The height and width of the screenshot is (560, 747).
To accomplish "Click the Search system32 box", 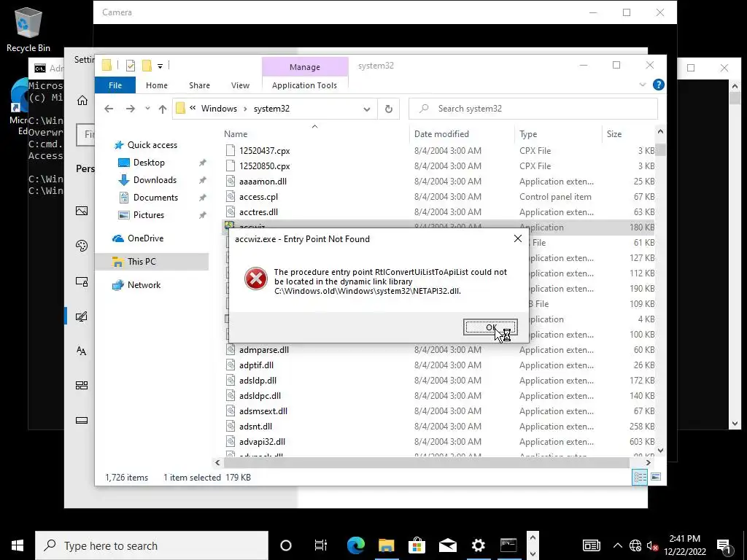I will coord(533,109).
